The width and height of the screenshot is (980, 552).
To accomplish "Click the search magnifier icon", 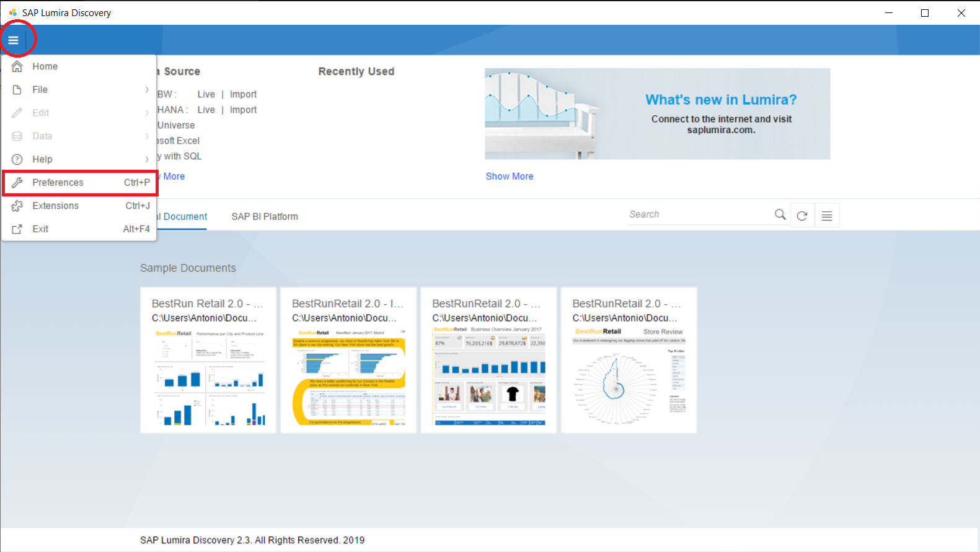I will [780, 214].
